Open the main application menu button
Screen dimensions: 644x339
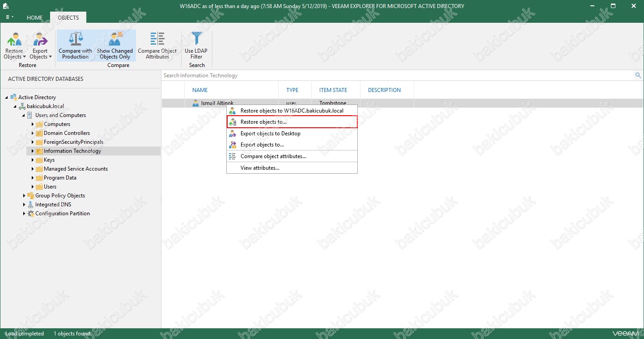click(x=9, y=17)
